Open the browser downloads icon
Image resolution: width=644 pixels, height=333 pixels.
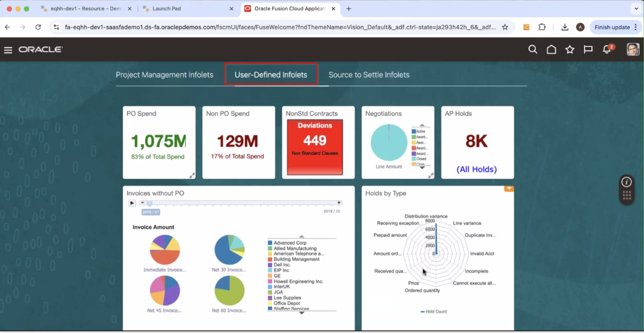point(565,27)
